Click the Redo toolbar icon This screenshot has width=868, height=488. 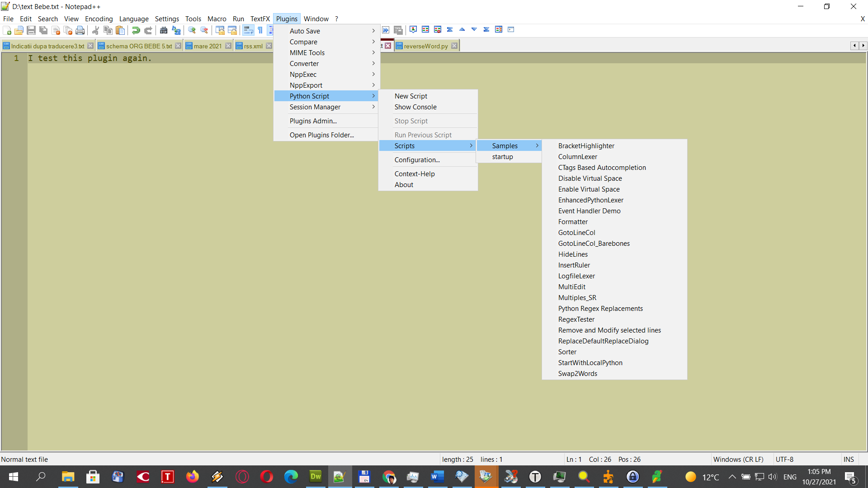point(148,30)
